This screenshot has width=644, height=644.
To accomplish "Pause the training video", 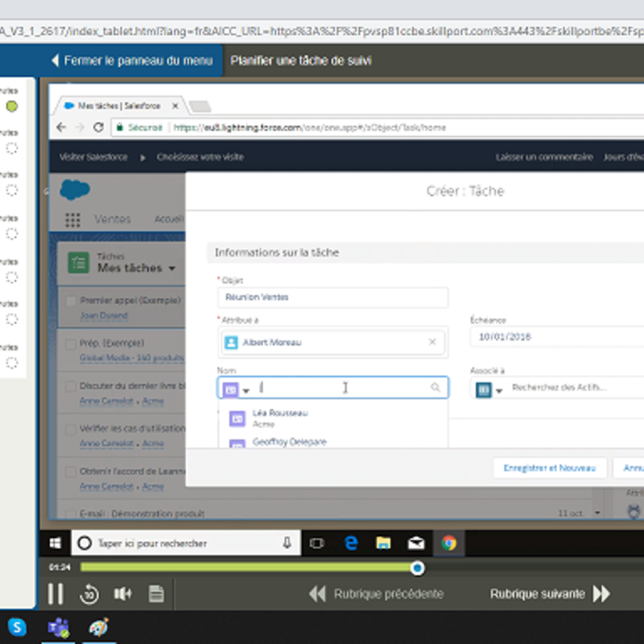I will coord(56,593).
